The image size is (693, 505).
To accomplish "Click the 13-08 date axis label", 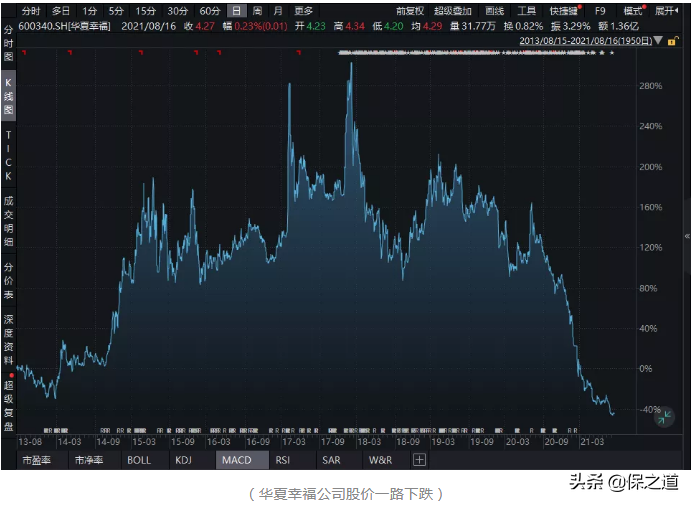I will [x=30, y=441].
